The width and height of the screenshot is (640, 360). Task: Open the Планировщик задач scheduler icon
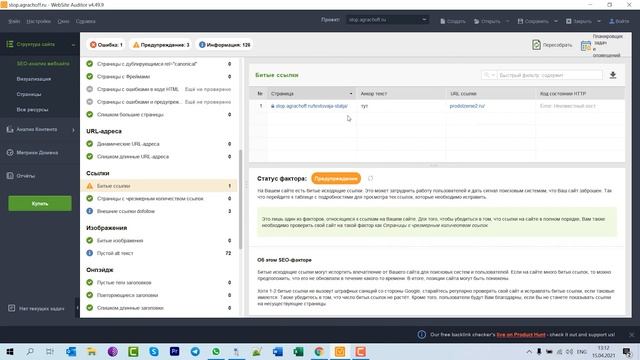coord(586,46)
